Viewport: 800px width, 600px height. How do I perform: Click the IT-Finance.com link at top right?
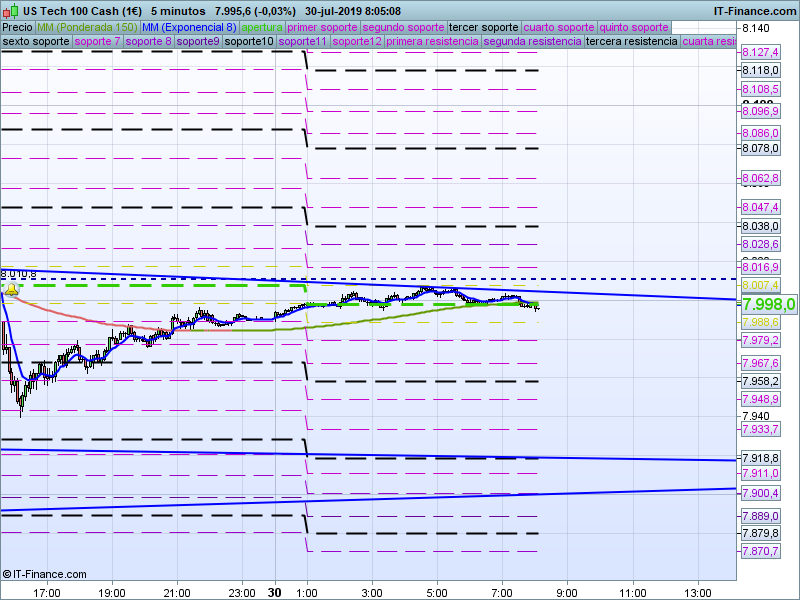(x=754, y=10)
